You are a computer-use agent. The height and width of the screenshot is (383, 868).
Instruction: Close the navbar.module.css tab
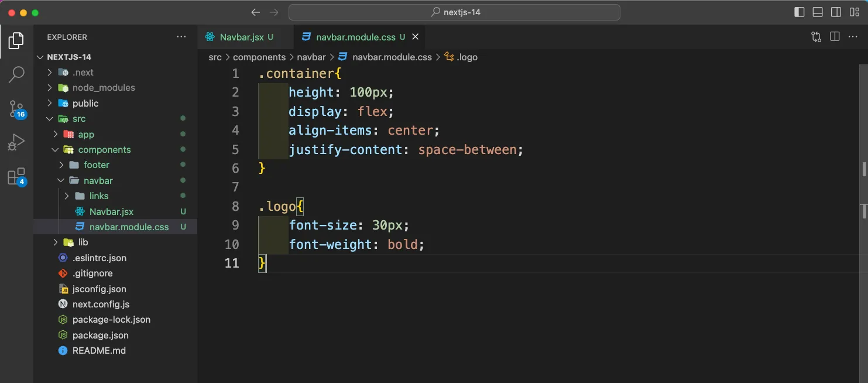pos(415,37)
